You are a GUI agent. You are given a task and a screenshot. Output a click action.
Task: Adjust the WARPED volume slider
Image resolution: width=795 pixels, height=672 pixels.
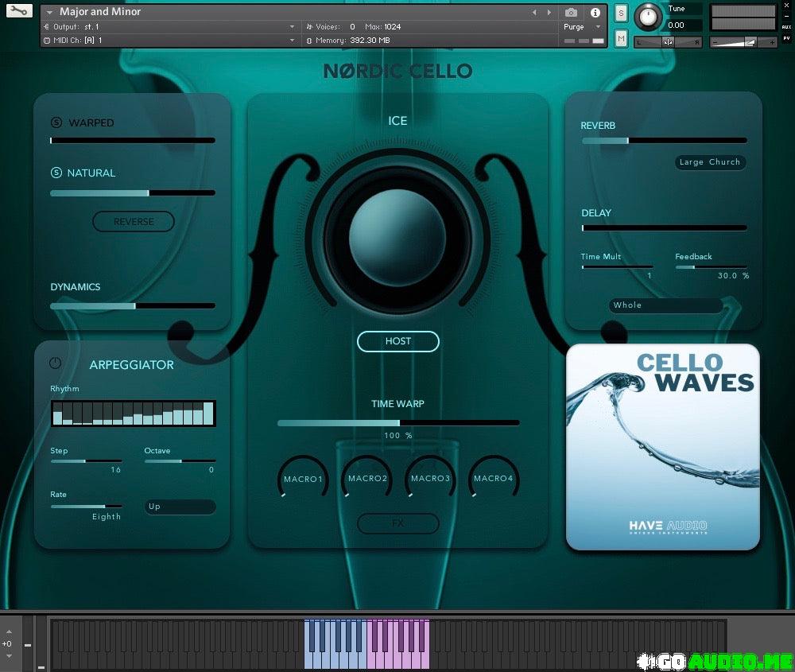point(132,141)
